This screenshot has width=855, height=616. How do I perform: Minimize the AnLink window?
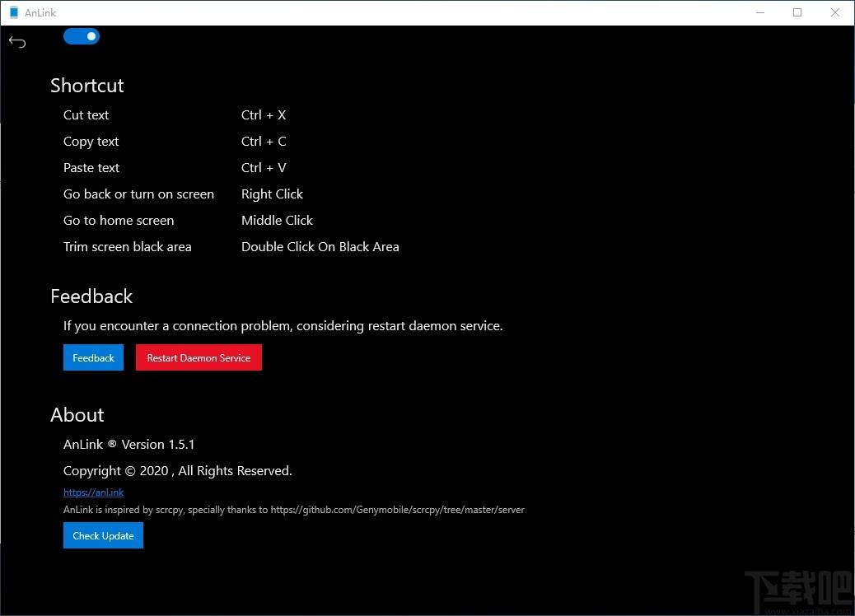pos(760,12)
